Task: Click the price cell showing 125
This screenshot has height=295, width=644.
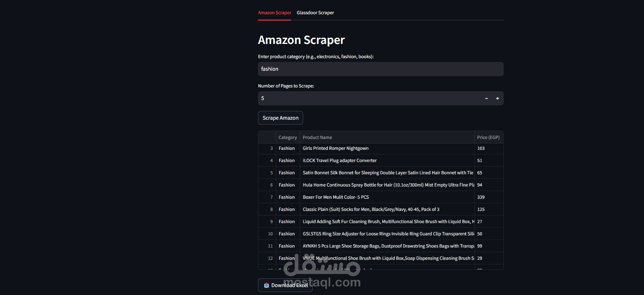Action: 489,209
